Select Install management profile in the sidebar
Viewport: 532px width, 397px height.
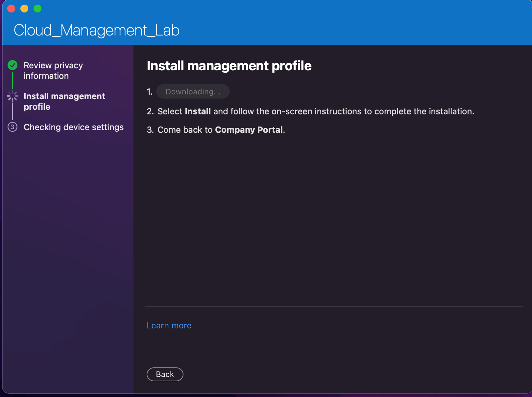64,102
